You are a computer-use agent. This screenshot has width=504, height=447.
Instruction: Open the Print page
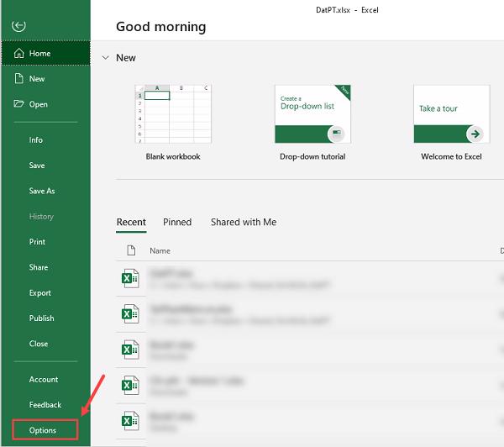tap(37, 242)
